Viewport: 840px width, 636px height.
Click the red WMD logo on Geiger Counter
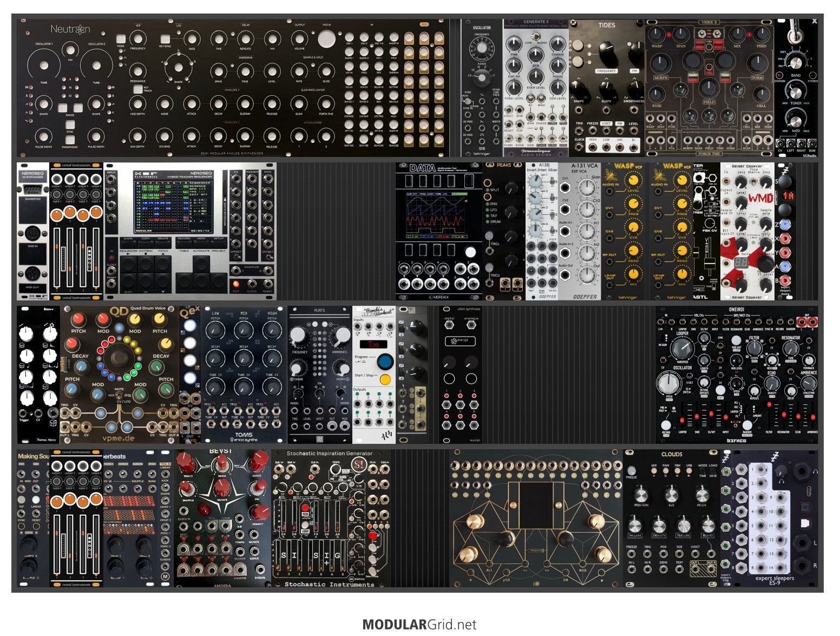[x=760, y=198]
